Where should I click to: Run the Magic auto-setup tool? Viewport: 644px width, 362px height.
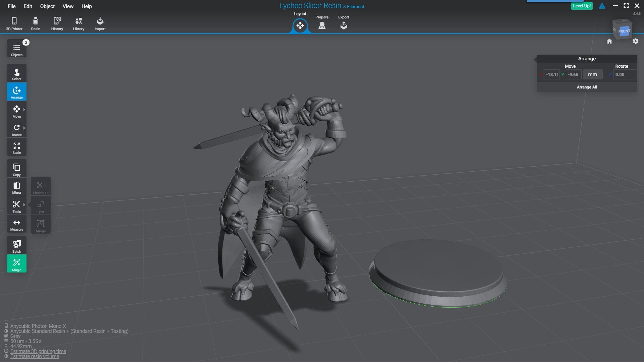coord(17,264)
